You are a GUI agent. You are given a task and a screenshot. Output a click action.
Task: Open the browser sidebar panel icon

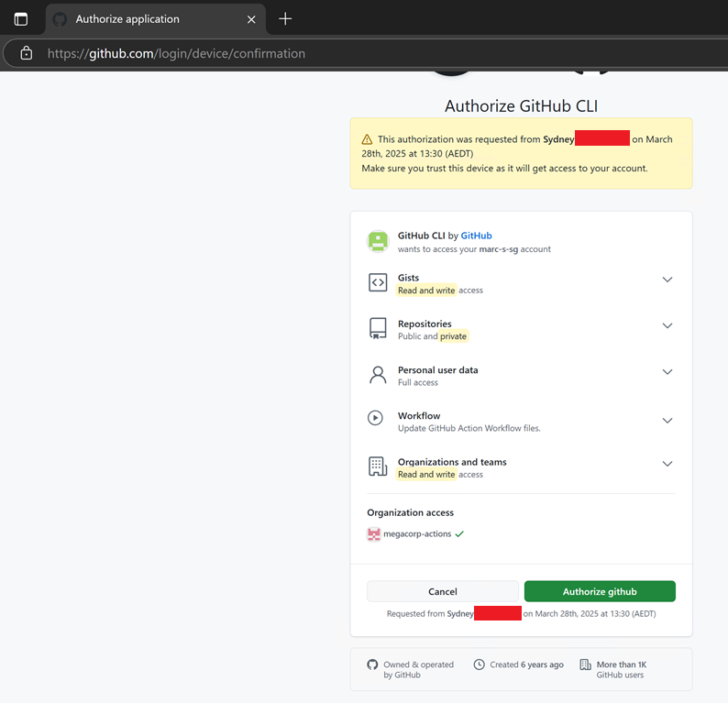pyautogui.click(x=21, y=19)
